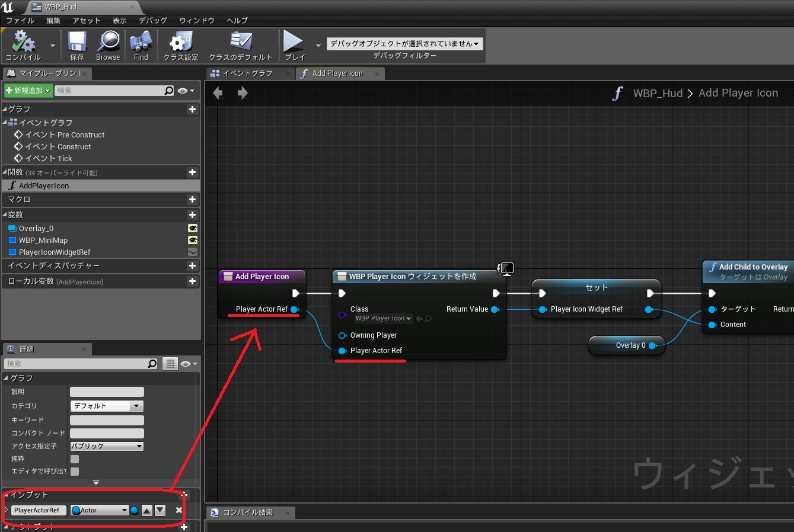Screen dimensions: 794x532
Task: Click the blue container-type pin icon beside Actor
Action: (135, 510)
